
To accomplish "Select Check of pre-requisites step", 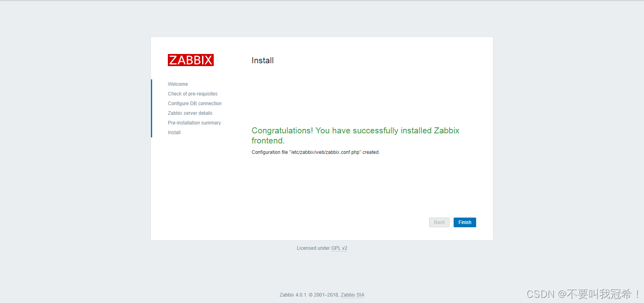I will 193,94.
